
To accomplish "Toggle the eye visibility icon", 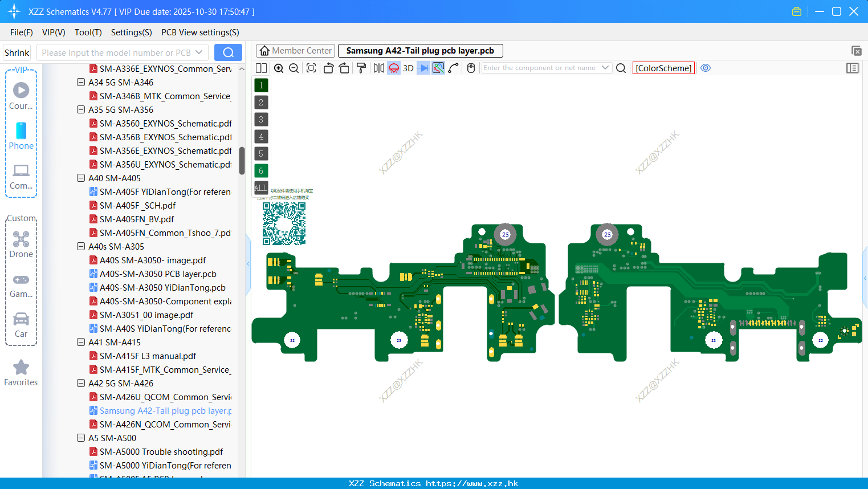I will 706,68.
